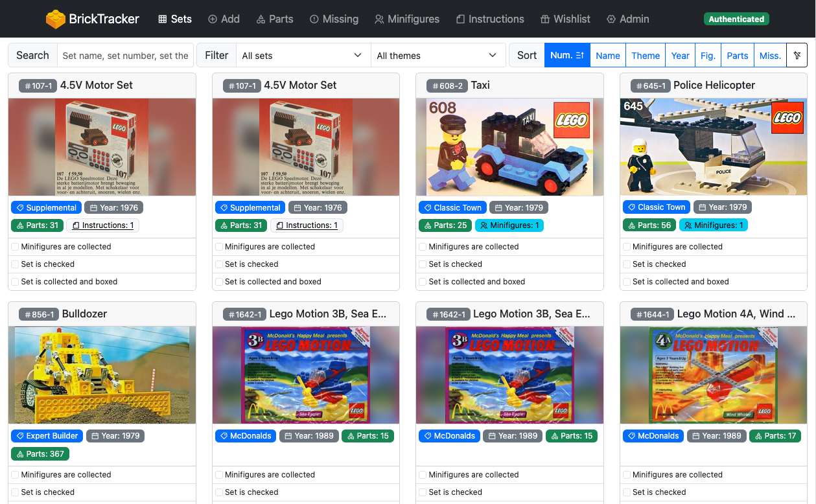Check 'Minifigures are collected' for Taxi set
The height and width of the screenshot is (504, 816).
point(423,247)
